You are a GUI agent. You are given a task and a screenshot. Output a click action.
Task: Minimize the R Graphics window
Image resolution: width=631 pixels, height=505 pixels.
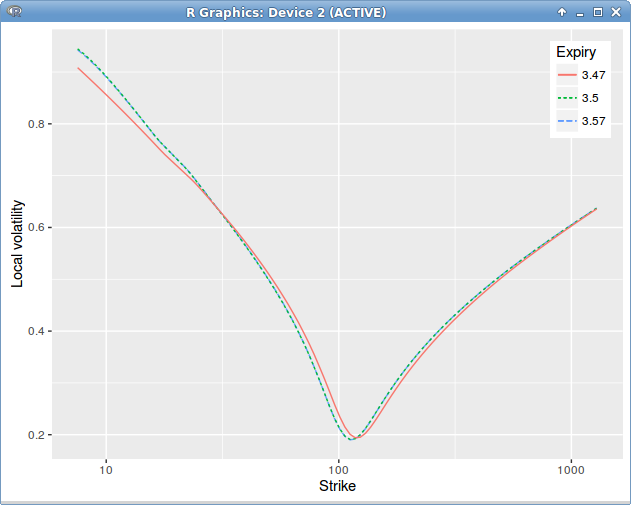click(579, 13)
